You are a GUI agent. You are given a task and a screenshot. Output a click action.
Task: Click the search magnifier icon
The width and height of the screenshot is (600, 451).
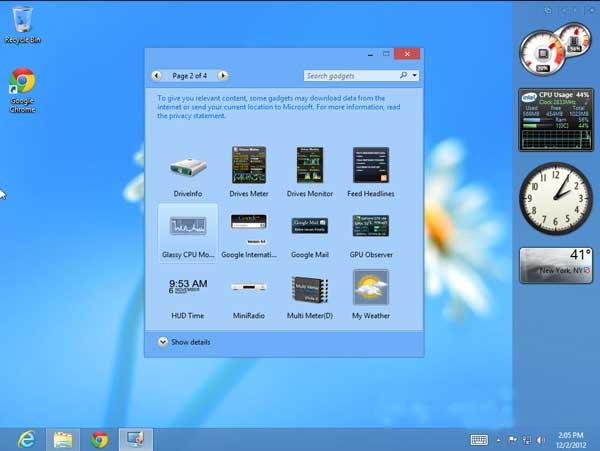pyautogui.click(x=403, y=75)
